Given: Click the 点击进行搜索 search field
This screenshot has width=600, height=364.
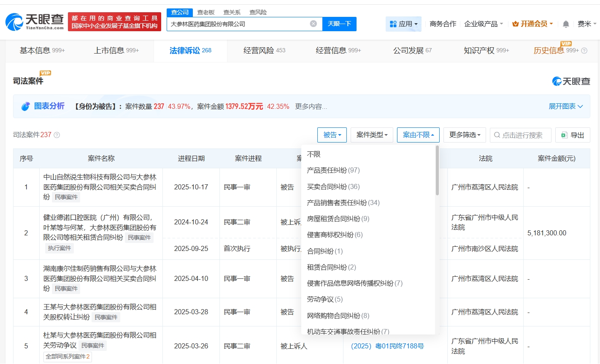Looking at the screenshot, I should [522, 135].
